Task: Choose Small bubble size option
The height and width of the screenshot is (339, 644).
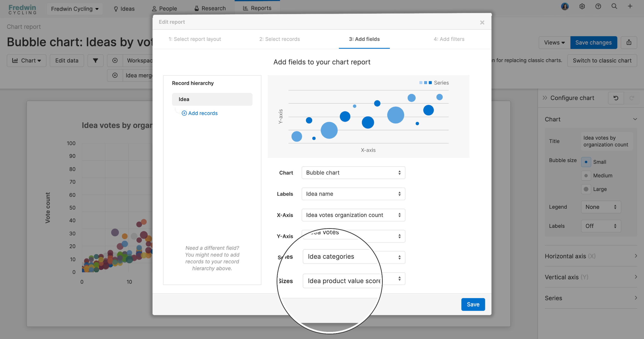Action: click(586, 162)
